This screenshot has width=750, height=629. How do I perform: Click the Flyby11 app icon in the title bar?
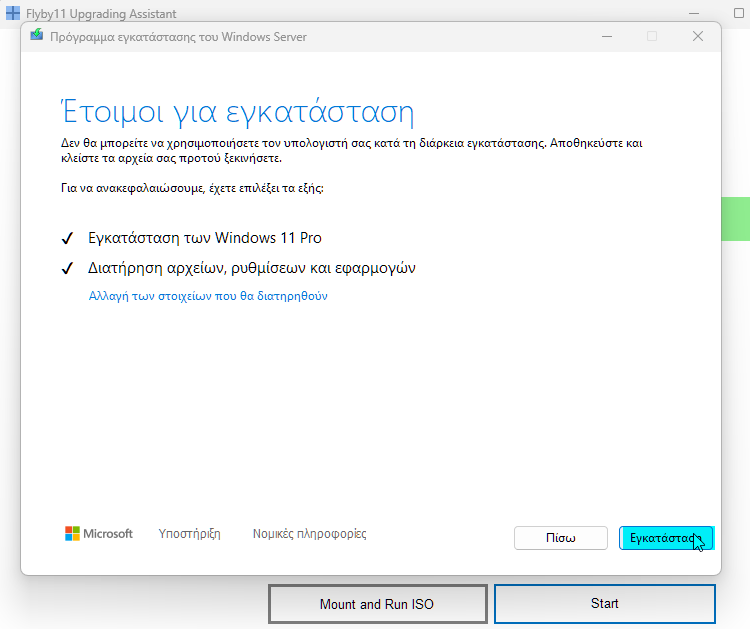[x=13, y=13]
